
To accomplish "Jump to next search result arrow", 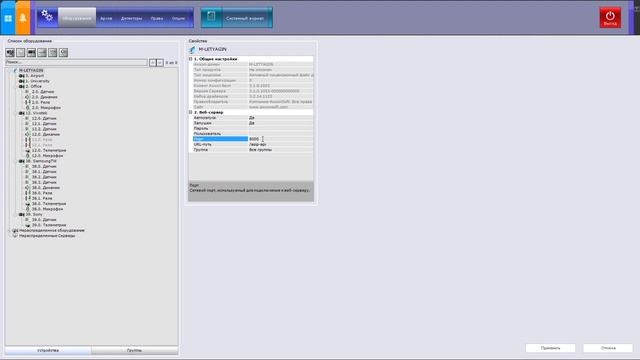I will [160, 62].
